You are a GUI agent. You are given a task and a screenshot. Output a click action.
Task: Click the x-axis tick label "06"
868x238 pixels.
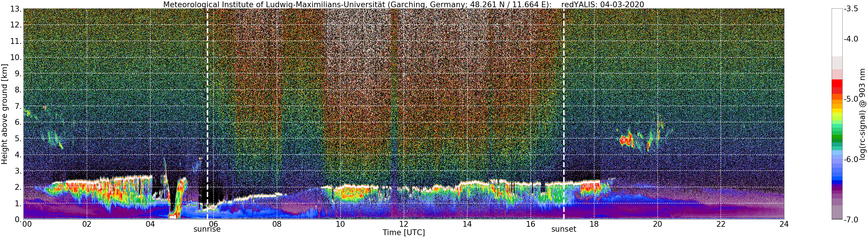click(214, 224)
